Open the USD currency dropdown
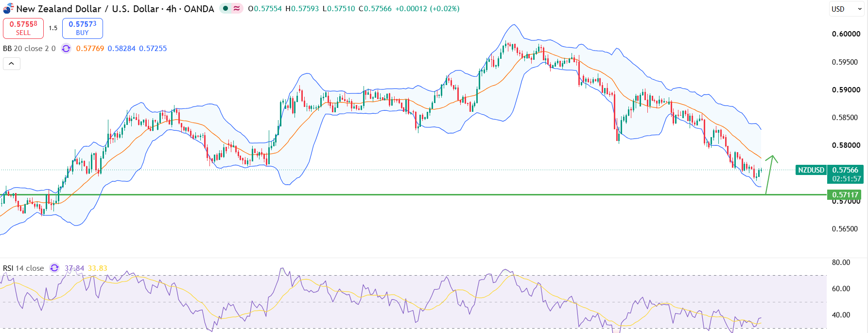The height and width of the screenshot is (333, 868). (x=847, y=9)
